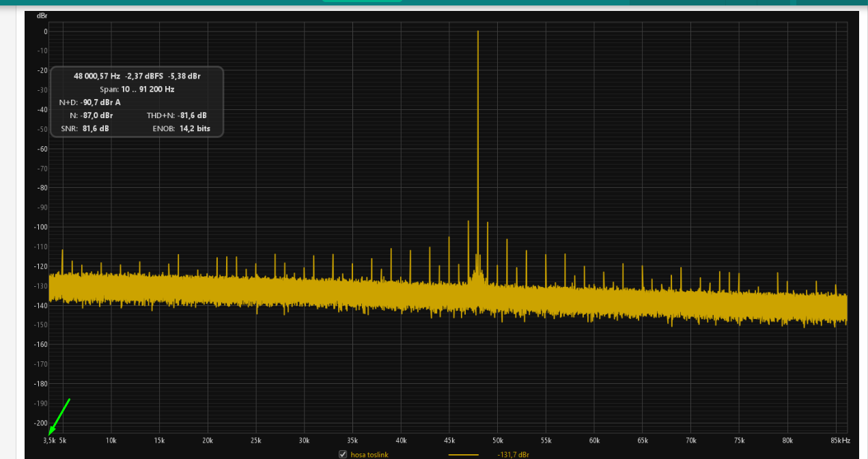This screenshot has height=459, width=868.
Task: Click the yellow trace line color swatch
Action: [463, 455]
